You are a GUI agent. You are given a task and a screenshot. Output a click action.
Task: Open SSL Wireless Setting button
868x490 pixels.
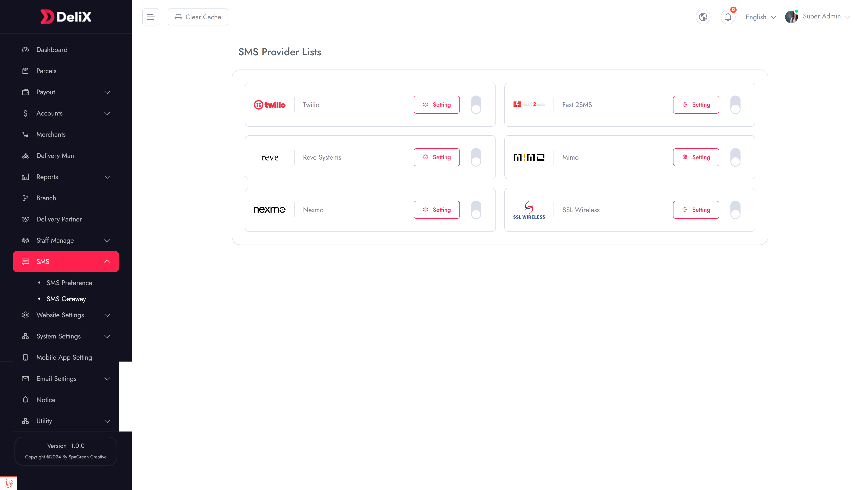pyautogui.click(x=696, y=210)
